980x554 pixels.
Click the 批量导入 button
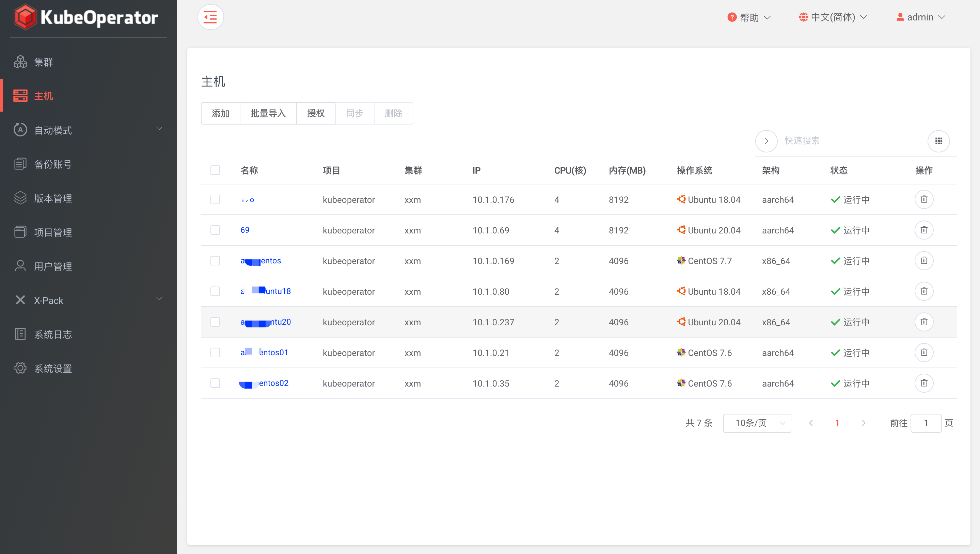coord(268,113)
